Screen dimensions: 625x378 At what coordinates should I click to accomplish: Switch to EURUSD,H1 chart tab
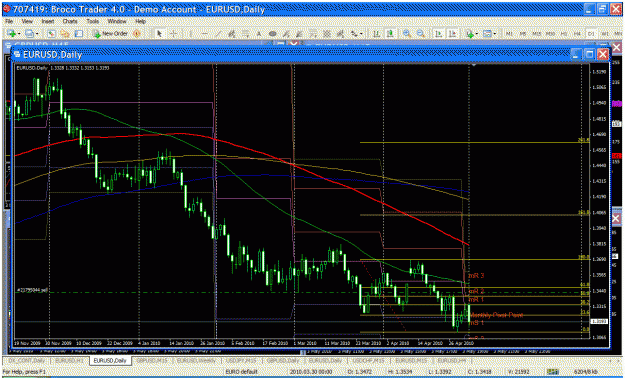coord(69,360)
